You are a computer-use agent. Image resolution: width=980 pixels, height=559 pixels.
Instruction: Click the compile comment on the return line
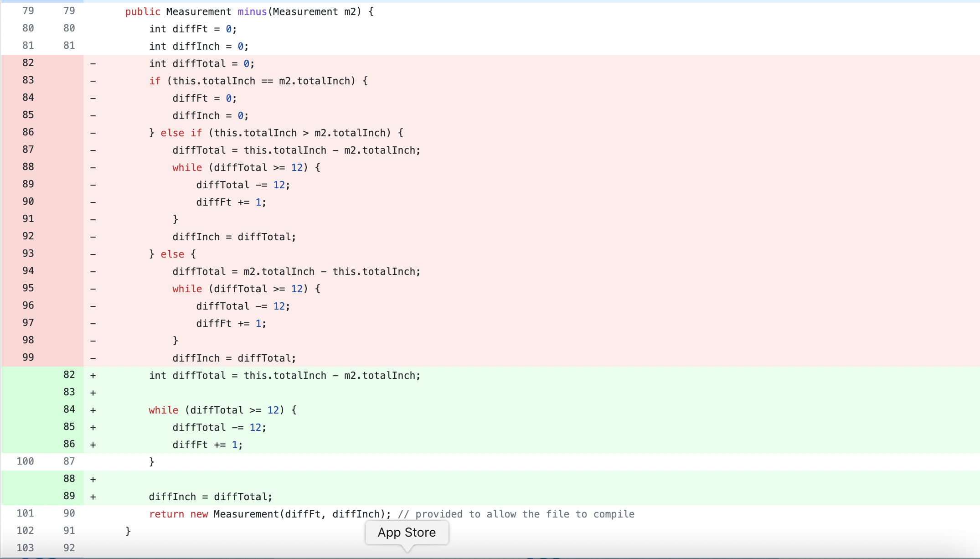click(516, 514)
